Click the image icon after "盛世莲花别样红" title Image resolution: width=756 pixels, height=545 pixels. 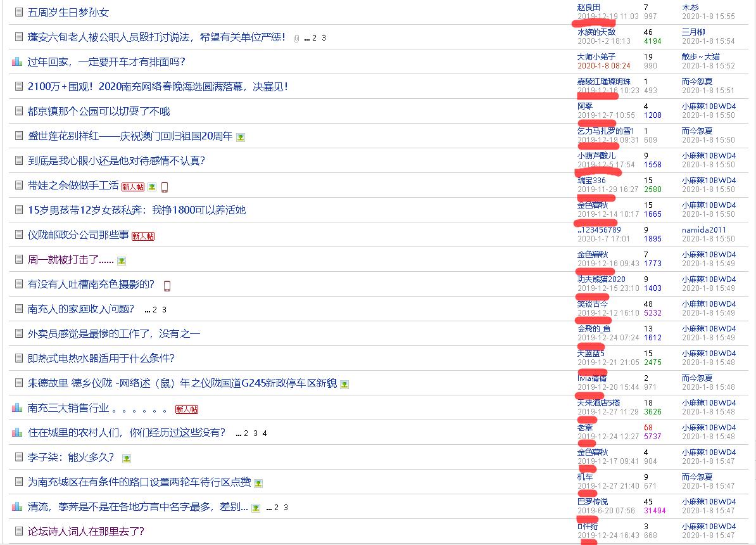point(241,138)
